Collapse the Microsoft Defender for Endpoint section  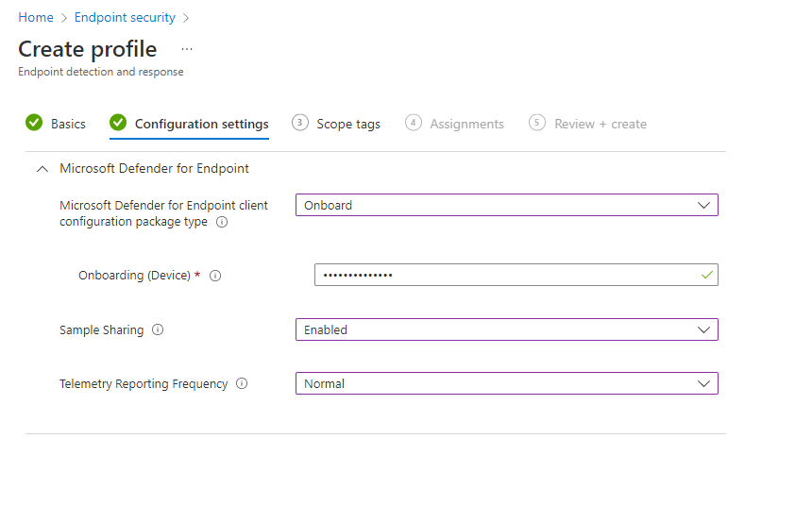[x=42, y=169]
